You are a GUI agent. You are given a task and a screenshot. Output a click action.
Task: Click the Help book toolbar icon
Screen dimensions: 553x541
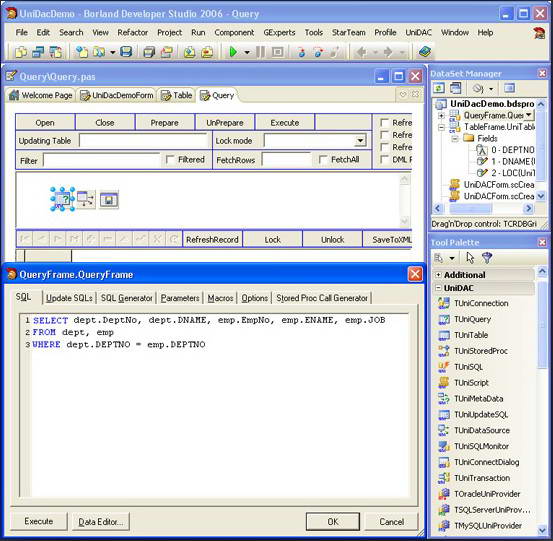[425, 52]
